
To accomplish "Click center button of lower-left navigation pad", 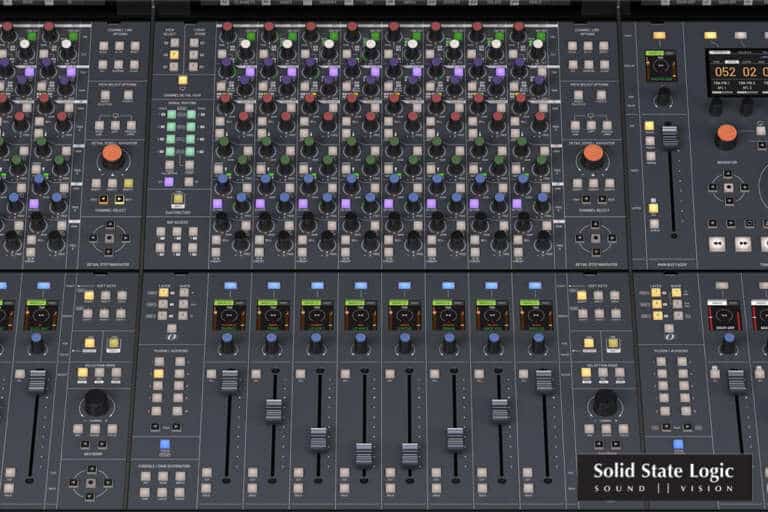I will tap(91, 483).
